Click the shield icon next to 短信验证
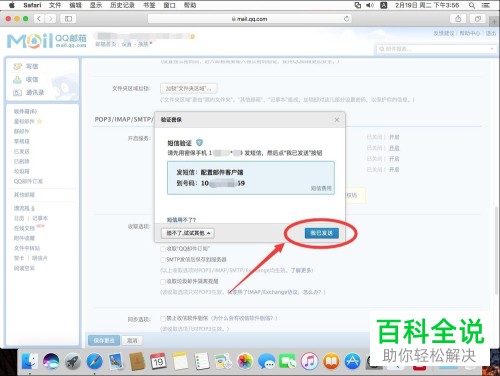The width and height of the screenshot is (500, 376). (199, 143)
